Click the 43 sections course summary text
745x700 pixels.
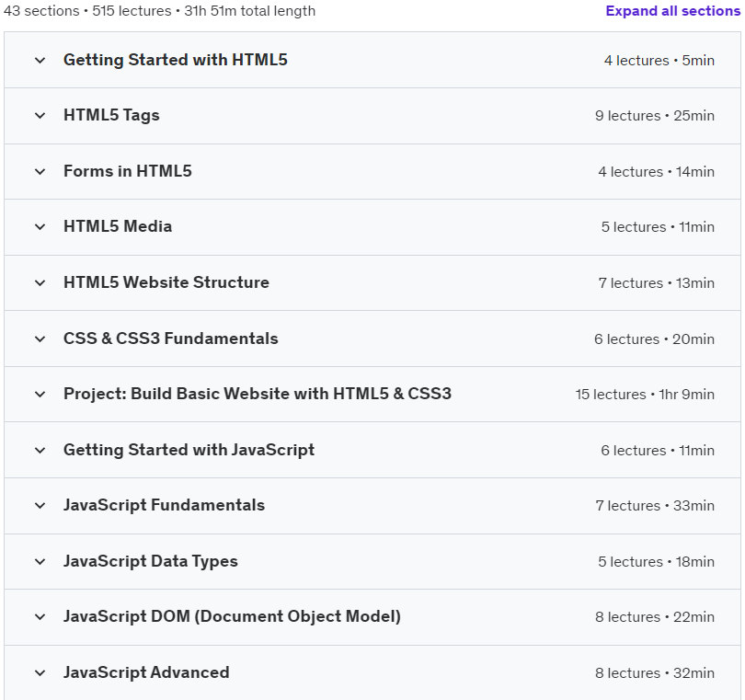pos(159,10)
